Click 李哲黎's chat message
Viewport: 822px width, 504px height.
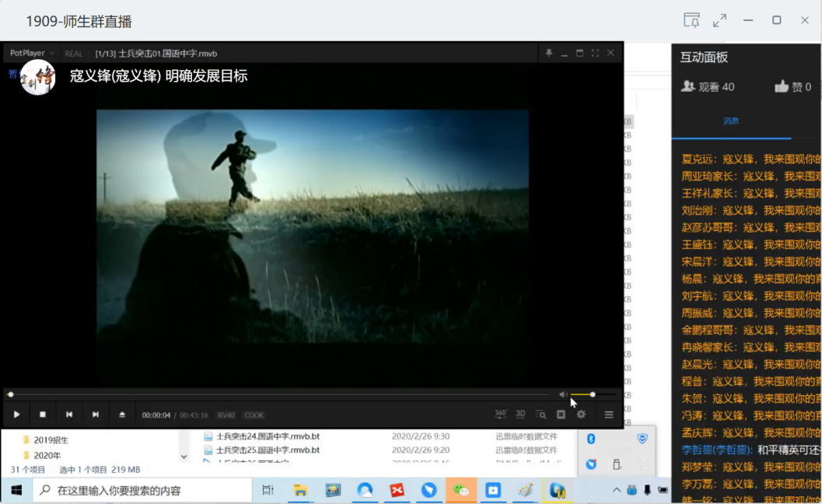click(x=750, y=450)
